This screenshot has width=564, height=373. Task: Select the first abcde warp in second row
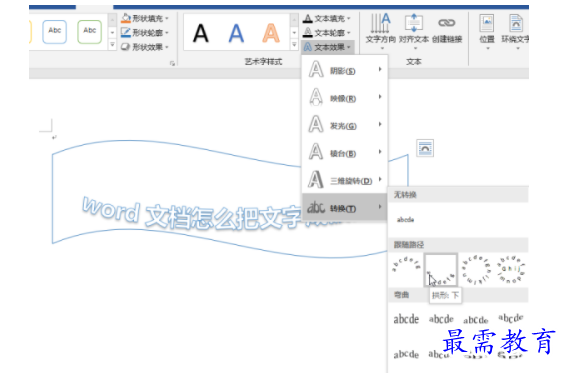[406, 354]
